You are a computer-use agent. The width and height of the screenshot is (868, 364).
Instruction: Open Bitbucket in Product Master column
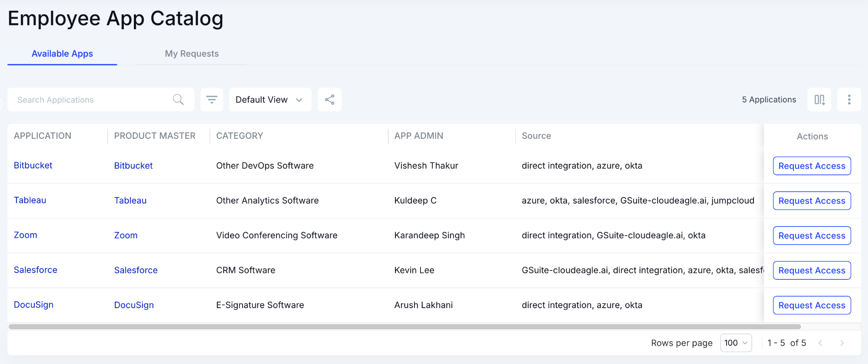134,165
